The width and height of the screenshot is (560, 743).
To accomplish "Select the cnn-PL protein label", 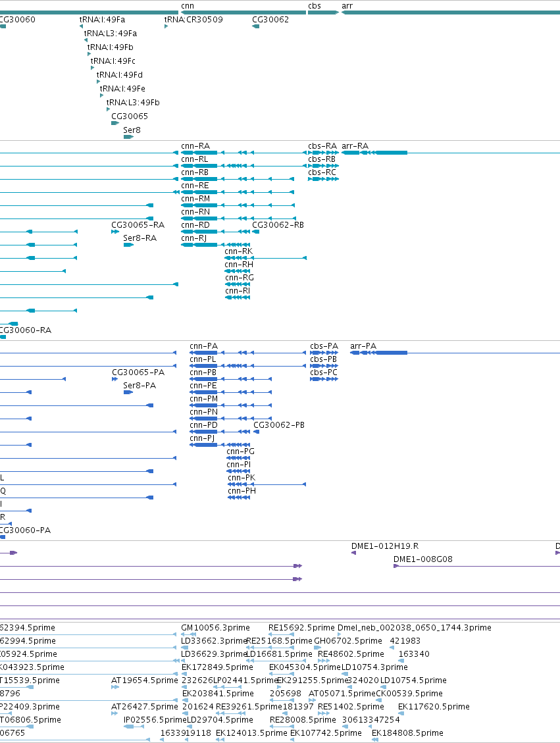I will pos(203,359).
